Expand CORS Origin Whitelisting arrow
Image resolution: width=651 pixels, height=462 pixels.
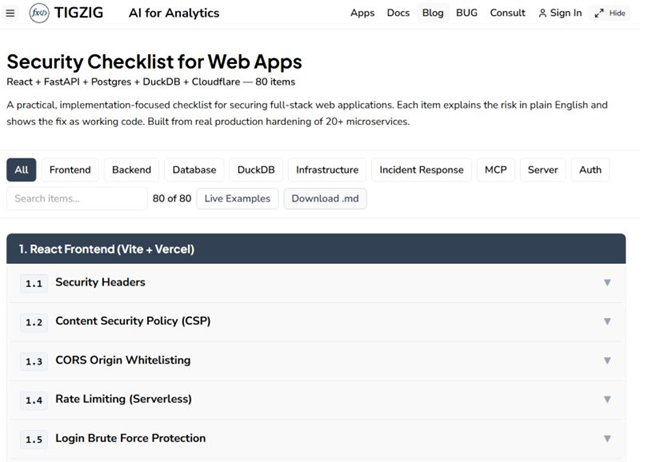(x=606, y=361)
